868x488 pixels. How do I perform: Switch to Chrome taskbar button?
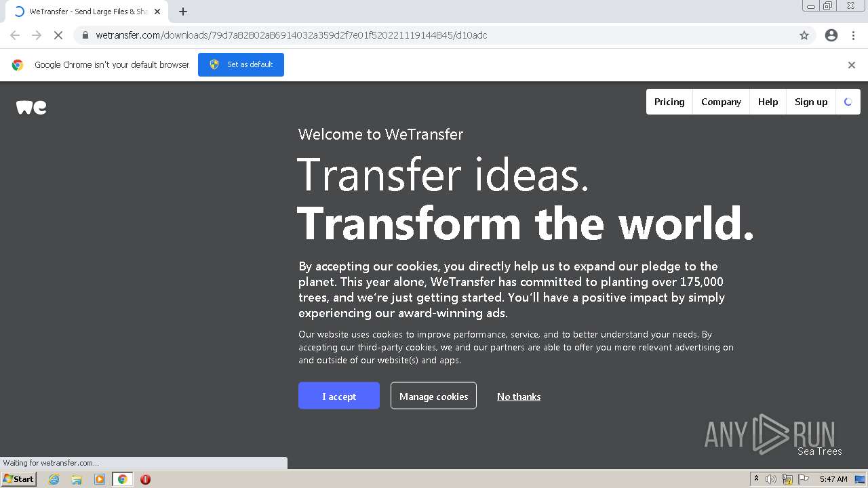pyautogui.click(x=122, y=479)
